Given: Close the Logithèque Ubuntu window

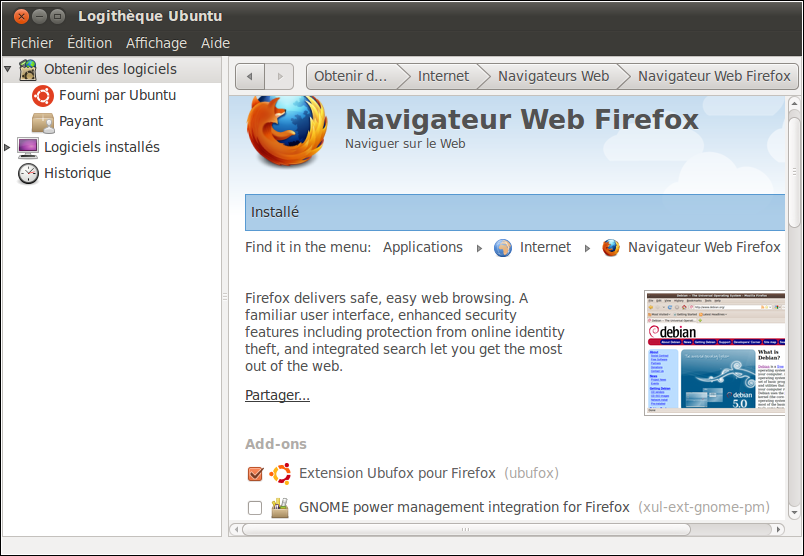Looking at the screenshot, I should coord(21,16).
